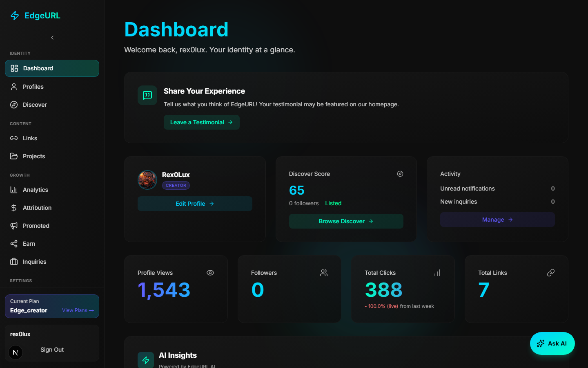Collapse the sidebar with the chevron arrow
This screenshot has width=588, height=368.
click(52, 38)
